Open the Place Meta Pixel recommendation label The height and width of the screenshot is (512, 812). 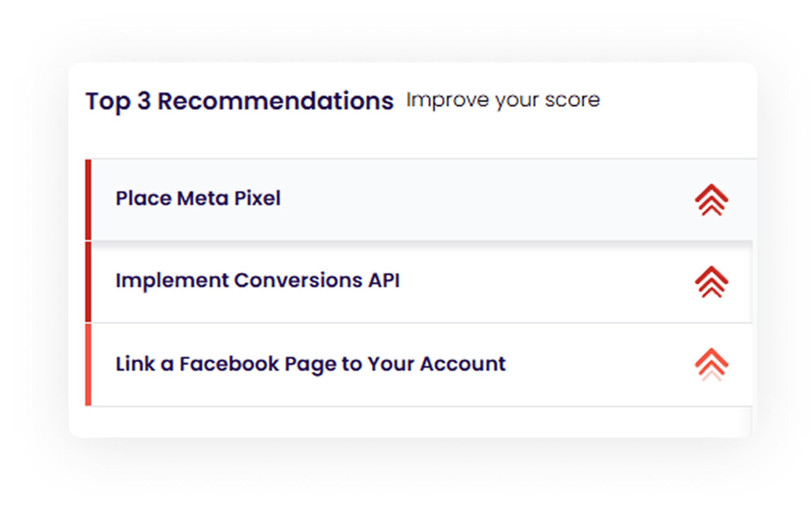coord(198,198)
